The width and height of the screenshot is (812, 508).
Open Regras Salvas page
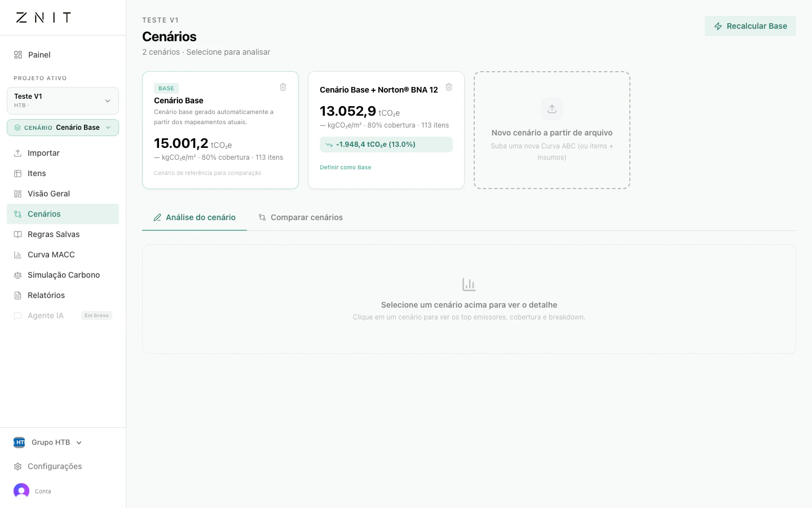click(x=63, y=234)
